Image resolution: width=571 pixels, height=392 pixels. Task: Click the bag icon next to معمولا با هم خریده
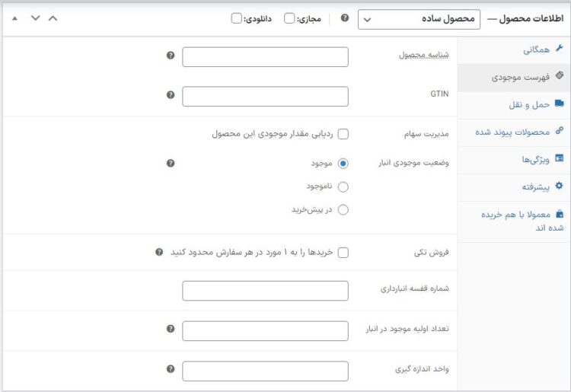click(560, 214)
